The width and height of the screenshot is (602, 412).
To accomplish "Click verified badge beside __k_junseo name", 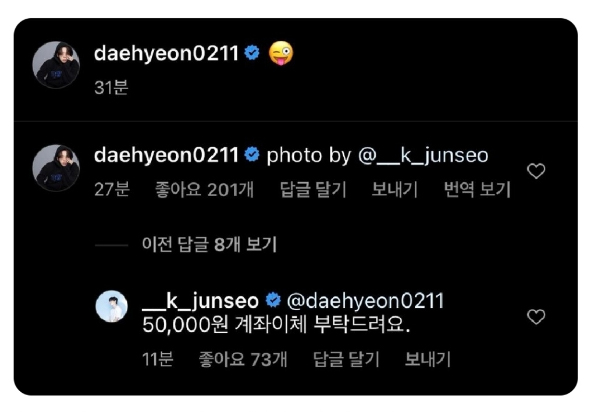I will pos(273,300).
